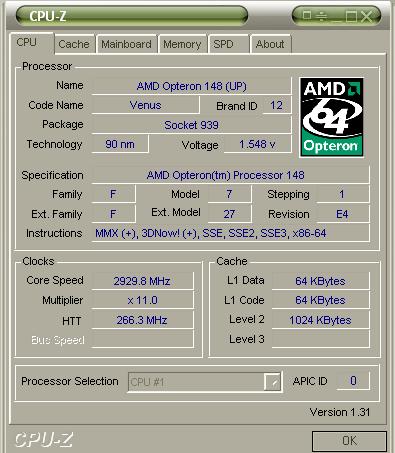
Task: Switch to the Cache tab
Action: pos(74,44)
